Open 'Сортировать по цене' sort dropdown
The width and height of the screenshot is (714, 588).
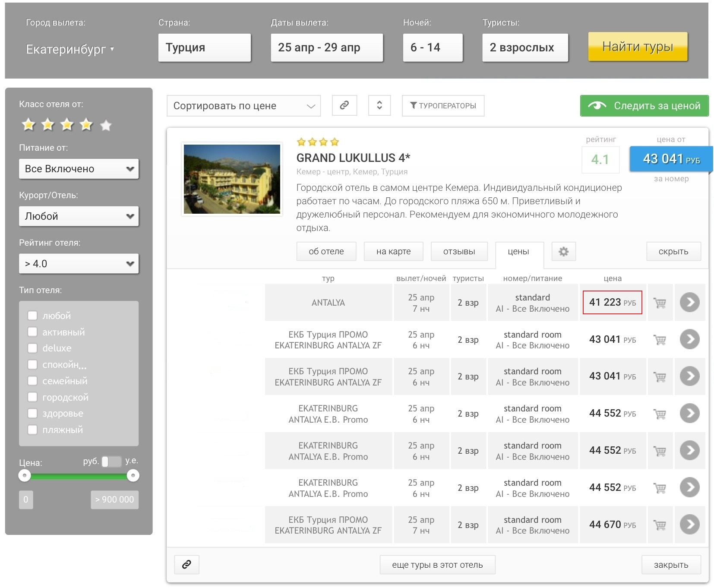click(243, 106)
